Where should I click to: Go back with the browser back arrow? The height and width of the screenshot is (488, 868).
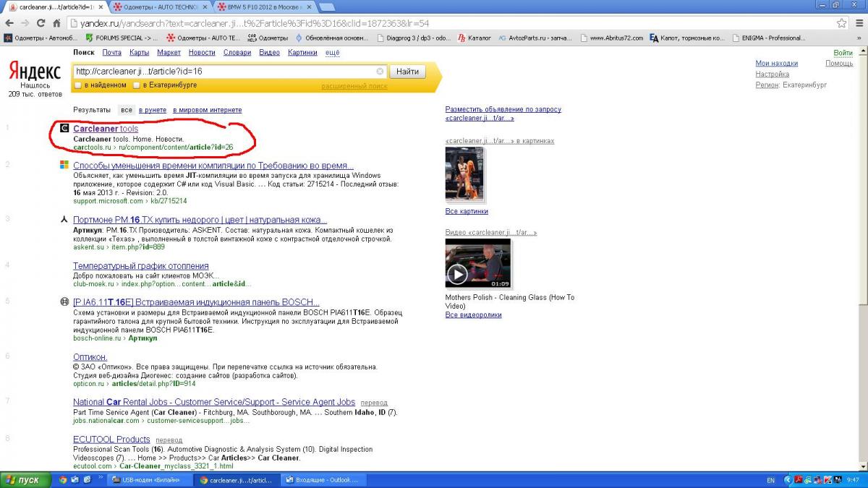coord(8,23)
